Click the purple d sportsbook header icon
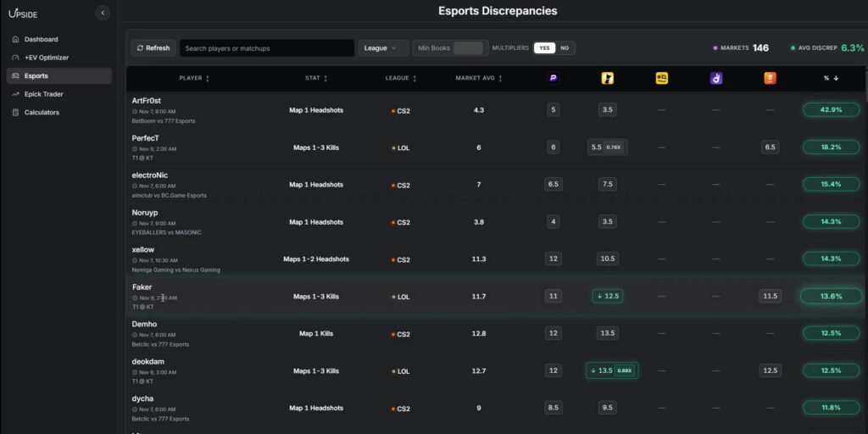Viewport: 868px width, 434px height. [716, 78]
